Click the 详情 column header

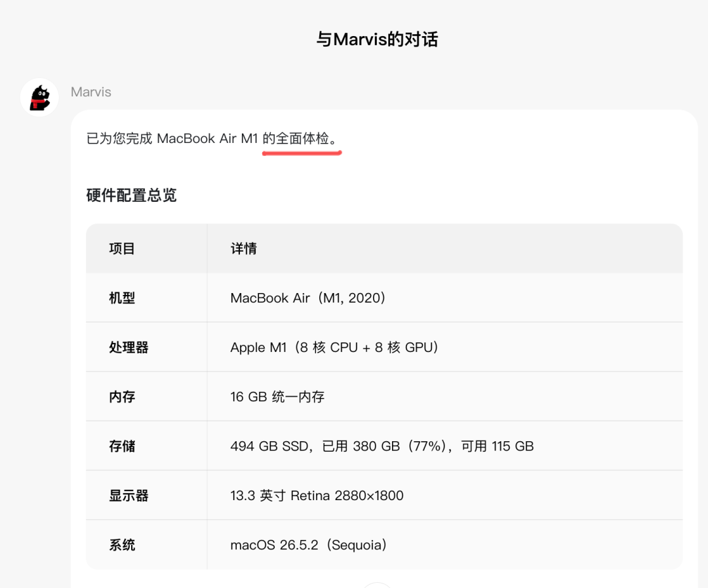(244, 248)
